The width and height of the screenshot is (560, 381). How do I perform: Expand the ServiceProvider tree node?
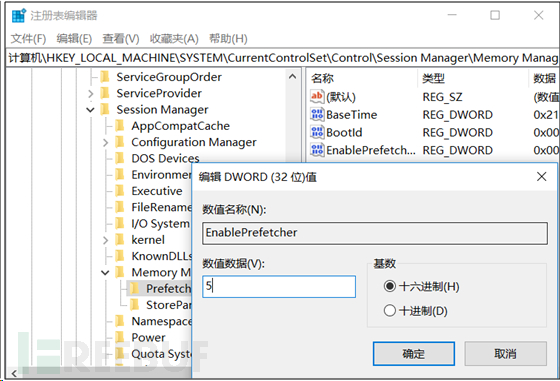pos(91,94)
